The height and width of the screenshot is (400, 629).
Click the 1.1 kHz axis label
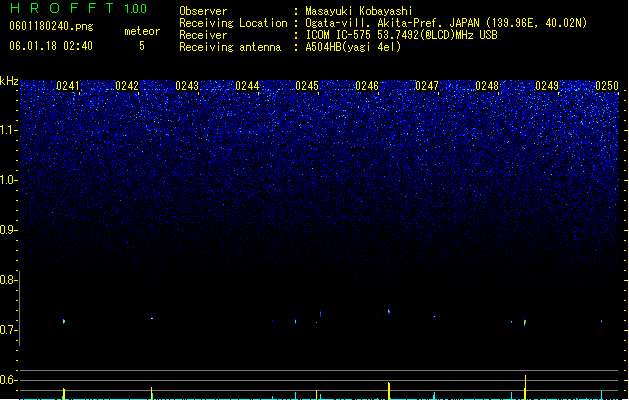pos(9,130)
